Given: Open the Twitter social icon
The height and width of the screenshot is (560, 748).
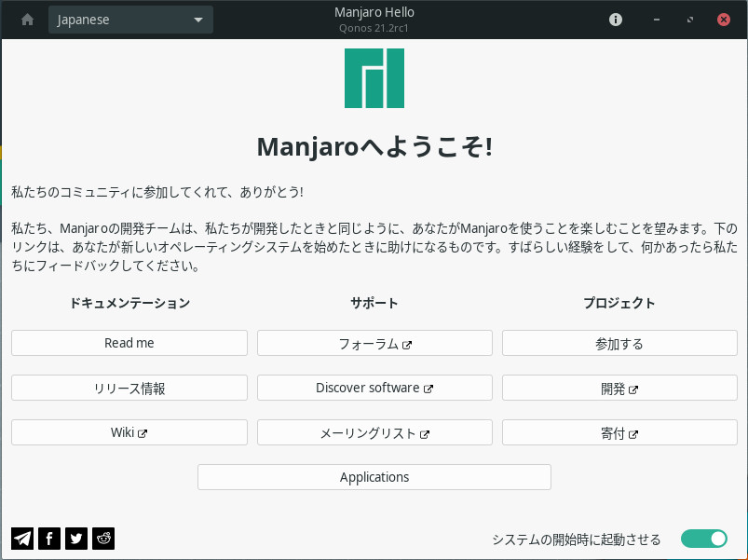Looking at the screenshot, I should coord(76,538).
